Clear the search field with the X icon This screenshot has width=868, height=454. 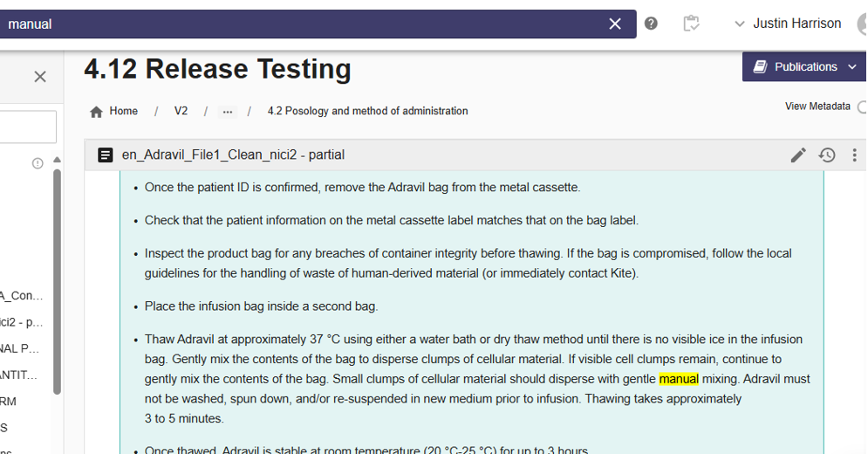[615, 24]
